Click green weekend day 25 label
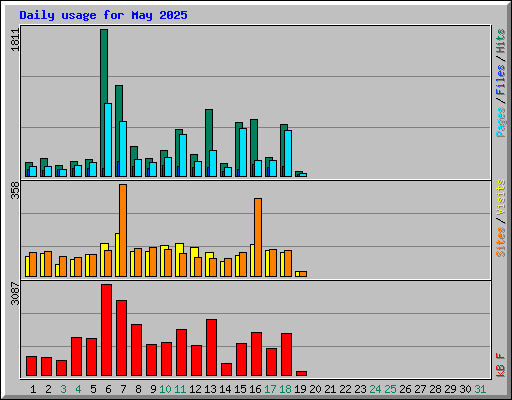The width and height of the screenshot is (512, 400). (390, 389)
